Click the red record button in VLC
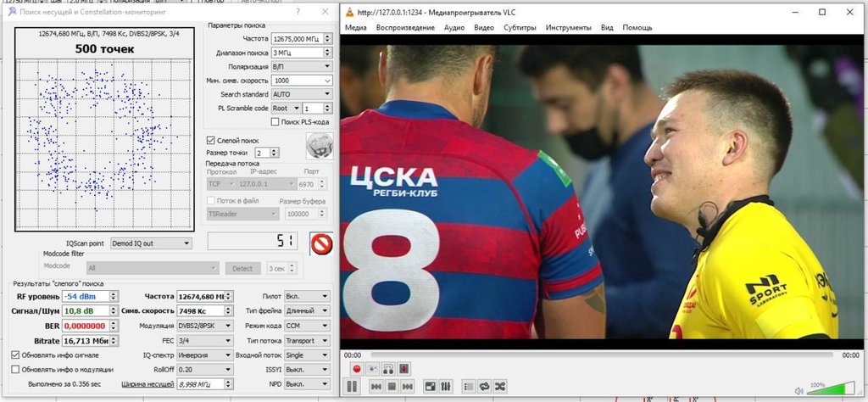The image size is (868, 402). click(357, 369)
